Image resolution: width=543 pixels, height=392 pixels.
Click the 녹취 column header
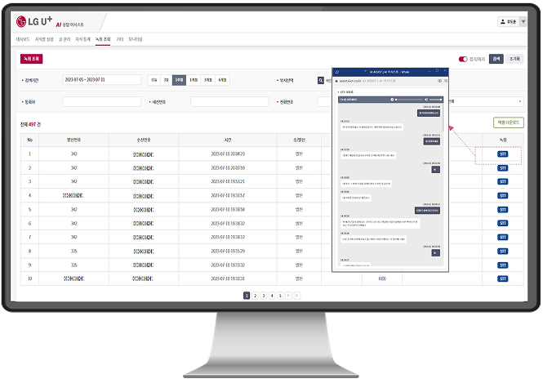click(x=503, y=140)
